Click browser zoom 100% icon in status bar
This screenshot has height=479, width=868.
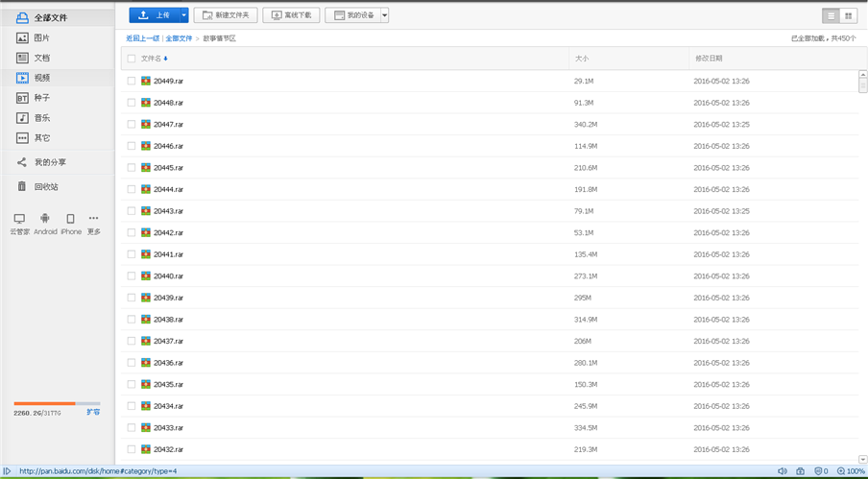pyautogui.click(x=842, y=471)
